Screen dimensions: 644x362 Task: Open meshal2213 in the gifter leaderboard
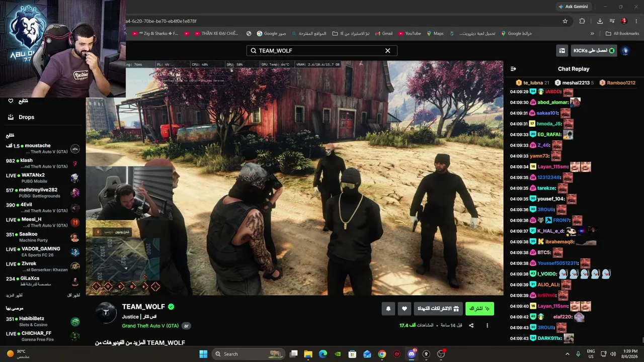(574, 83)
